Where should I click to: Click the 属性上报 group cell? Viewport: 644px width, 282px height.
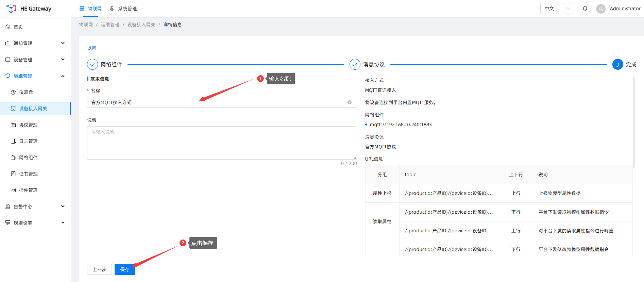pyautogui.click(x=382, y=193)
